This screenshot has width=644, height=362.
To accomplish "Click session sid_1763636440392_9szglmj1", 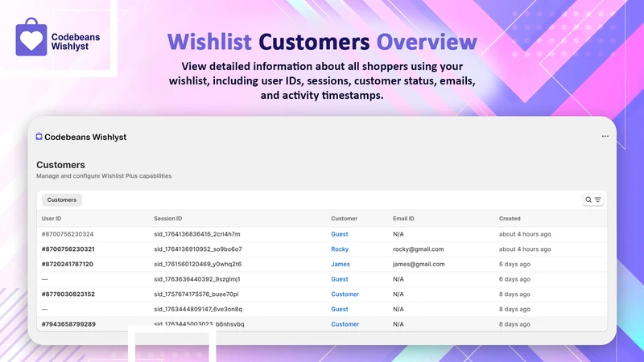I will tap(197, 279).
